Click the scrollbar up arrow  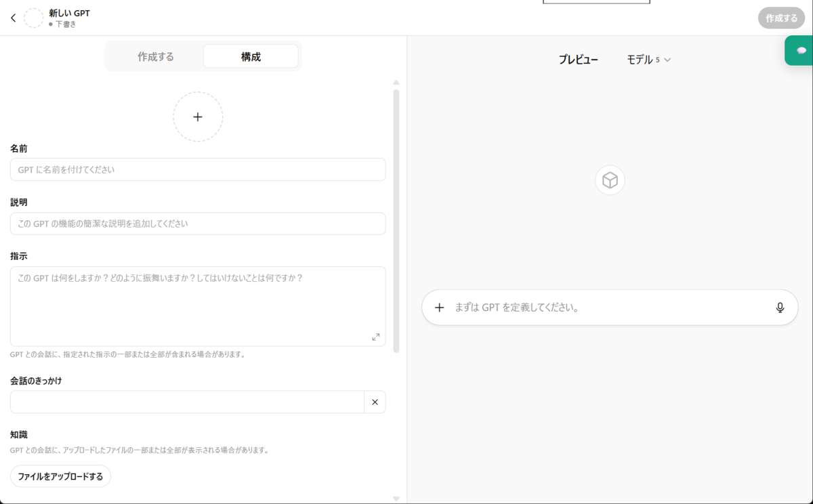click(396, 82)
